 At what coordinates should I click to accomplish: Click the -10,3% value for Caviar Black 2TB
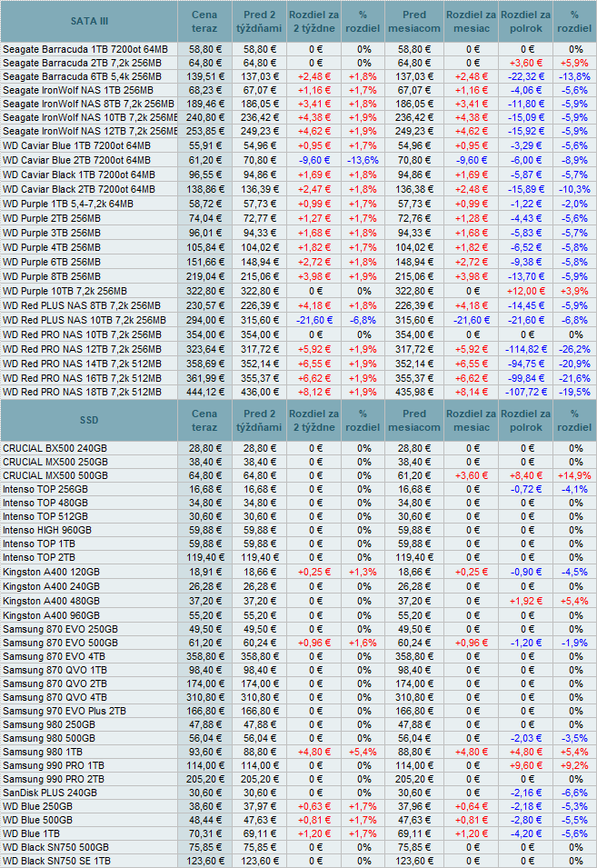(575, 189)
